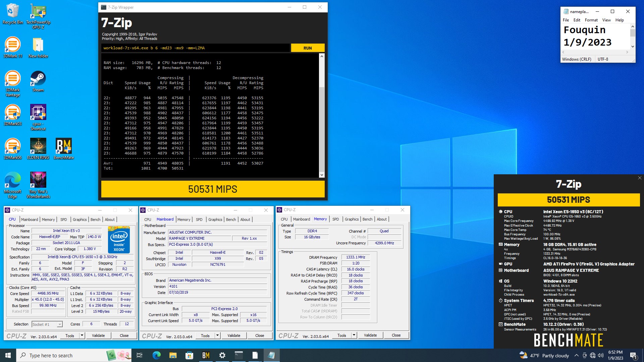The width and height of the screenshot is (644, 362).
Task: Select the DRAM Frequency value 1333.1 MHz
Action: pos(356,257)
